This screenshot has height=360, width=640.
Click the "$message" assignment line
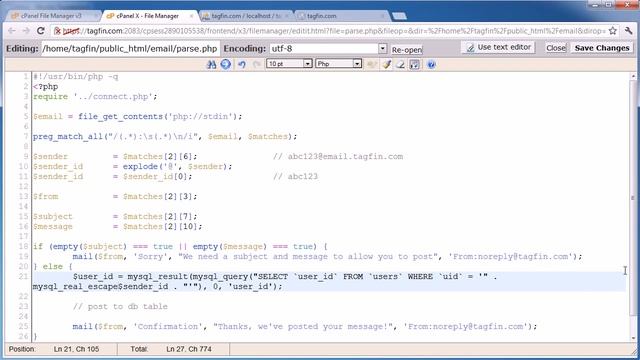coord(118,227)
